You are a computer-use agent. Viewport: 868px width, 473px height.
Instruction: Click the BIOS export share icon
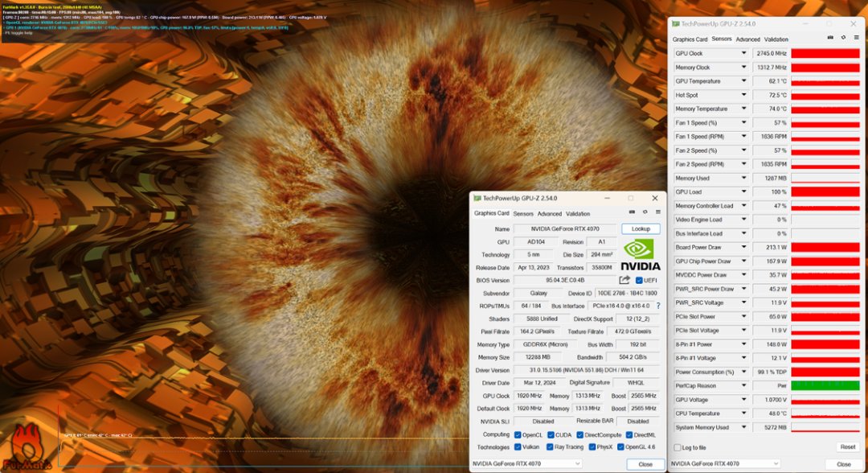[624, 280]
